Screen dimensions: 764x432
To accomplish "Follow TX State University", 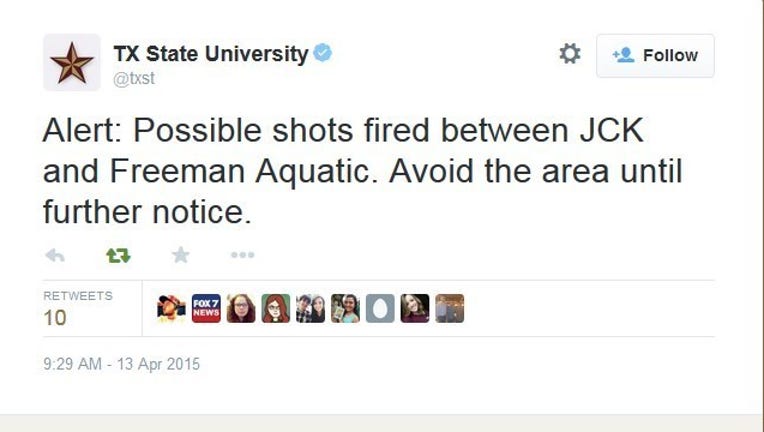I will point(655,56).
